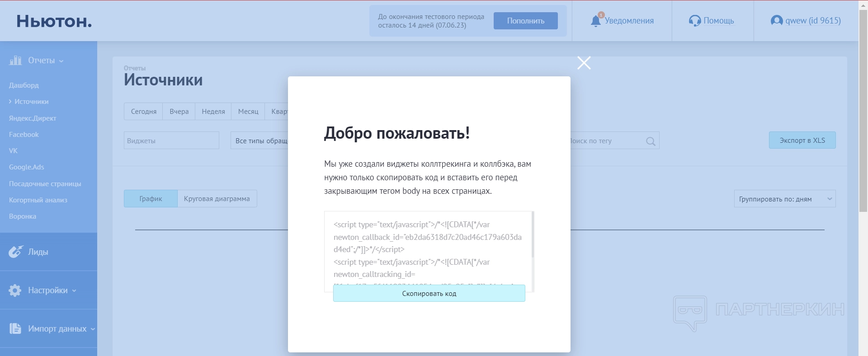
Task: Click the notifications bell icon
Action: (596, 20)
